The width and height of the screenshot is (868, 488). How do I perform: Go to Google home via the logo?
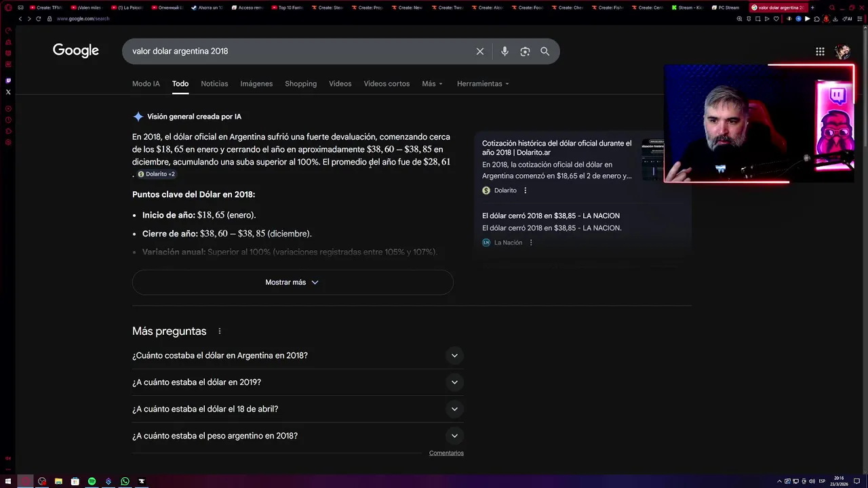click(x=76, y=51)
